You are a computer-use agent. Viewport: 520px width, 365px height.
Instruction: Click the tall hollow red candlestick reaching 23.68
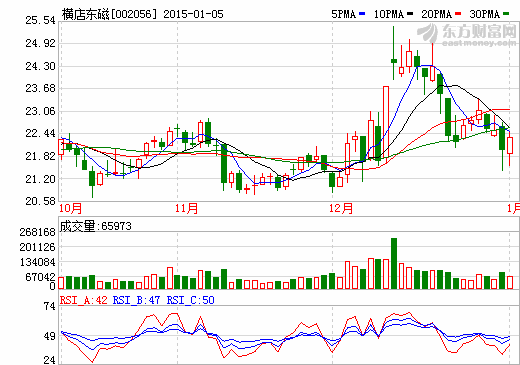pos(386,122)
